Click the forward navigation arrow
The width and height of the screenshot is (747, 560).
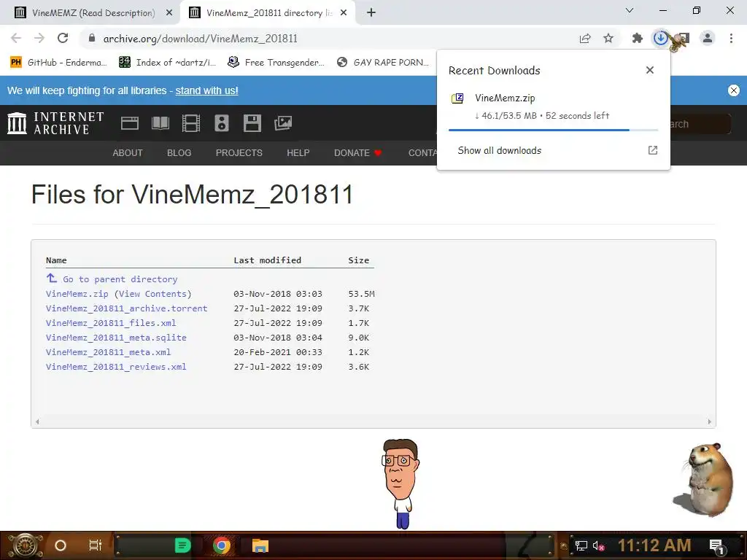coord(39,38)
